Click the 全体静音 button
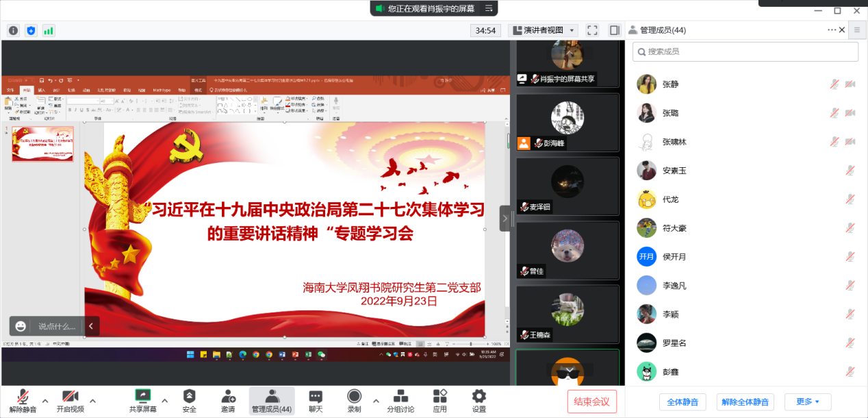Screen dimensions: 868x418 point(682,402)
